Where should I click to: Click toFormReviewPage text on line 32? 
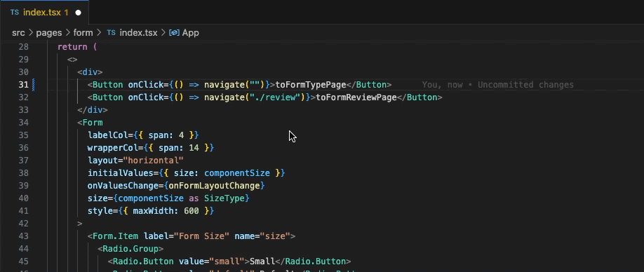(x=356, y=97)
